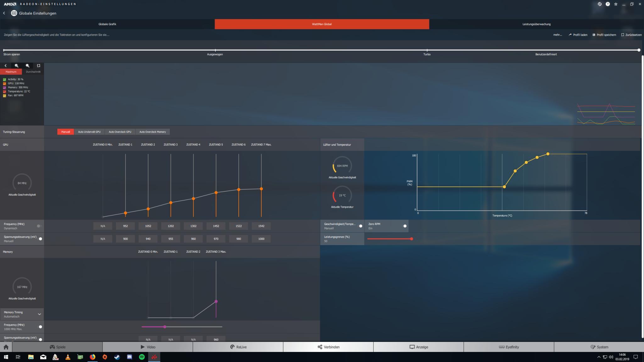Toggle Spannungssteuerung (mV) GPU switch
The height and width of the screenshot is (362, 644).
40,239
